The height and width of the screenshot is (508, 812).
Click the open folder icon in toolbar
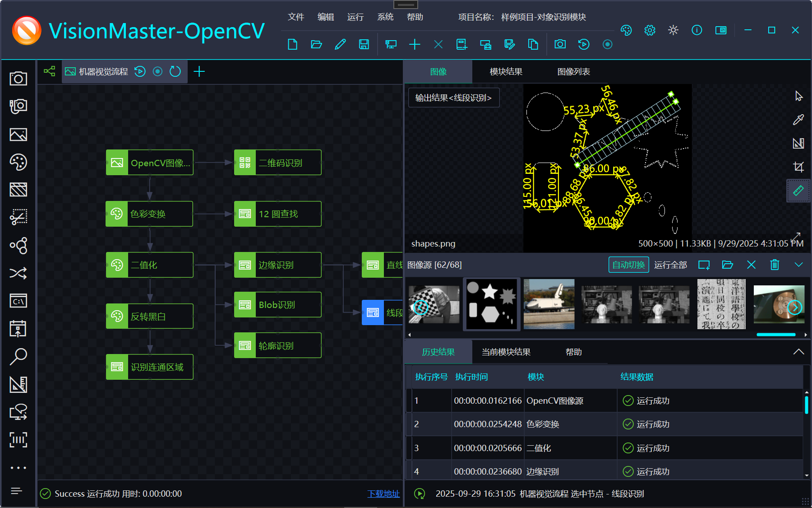316,44
